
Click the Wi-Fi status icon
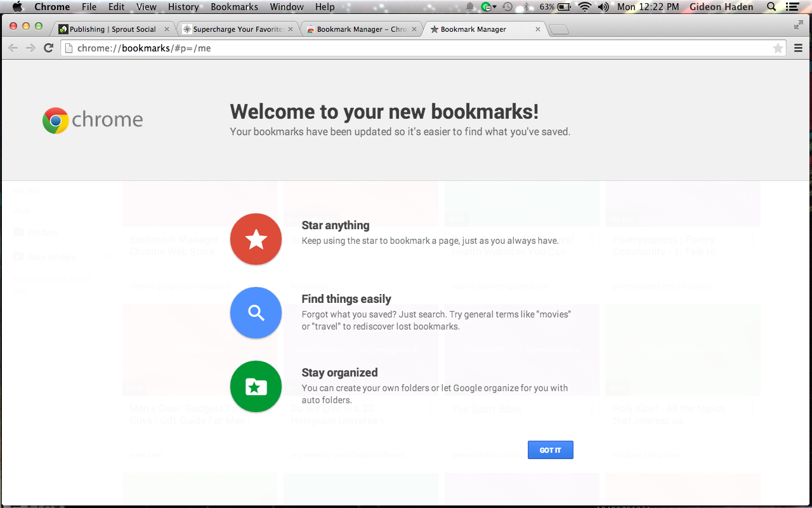584,7
